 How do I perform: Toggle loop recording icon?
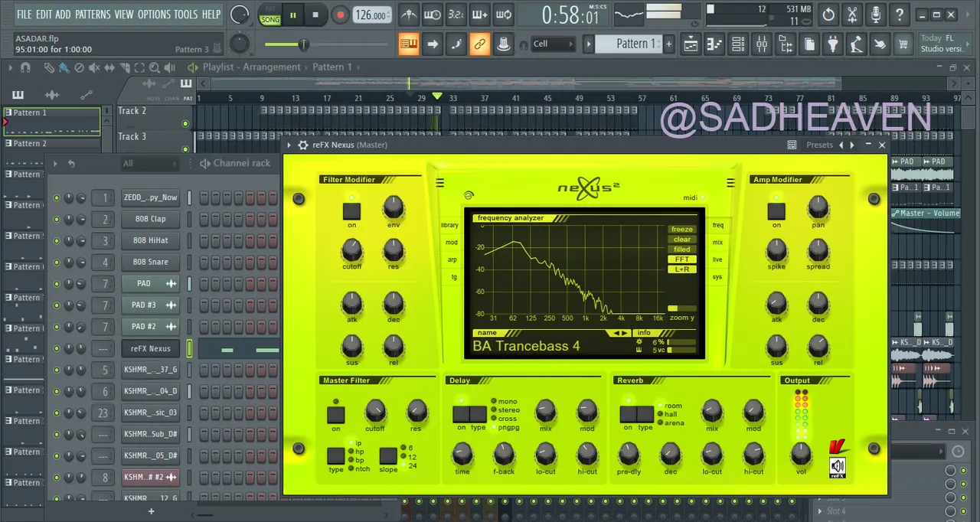[x=503, y=14]
